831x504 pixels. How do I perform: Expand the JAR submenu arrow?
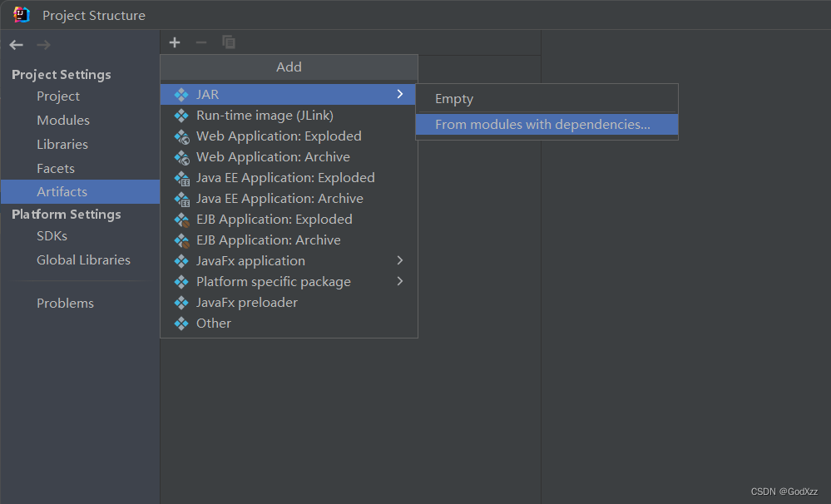(400, 94)
